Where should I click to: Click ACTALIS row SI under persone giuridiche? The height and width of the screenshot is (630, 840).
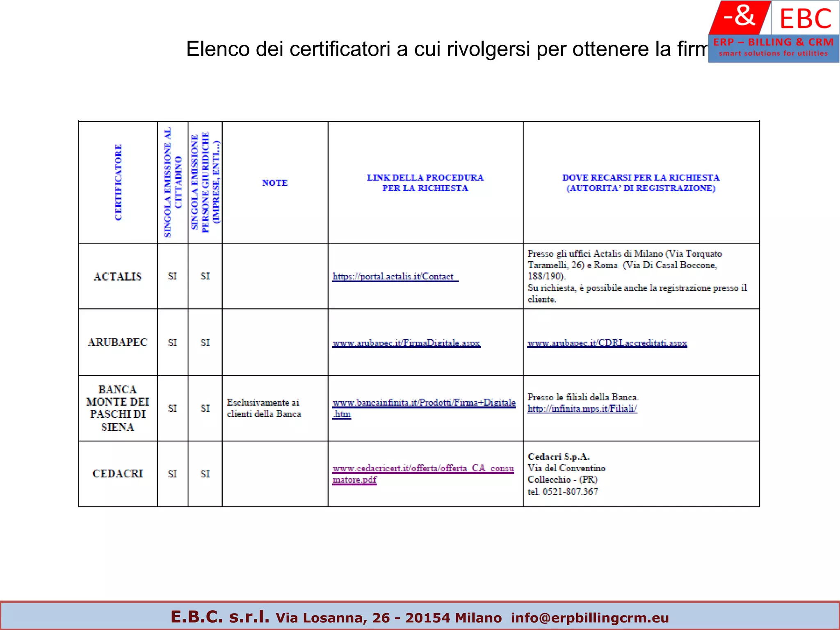coord(205,276)
